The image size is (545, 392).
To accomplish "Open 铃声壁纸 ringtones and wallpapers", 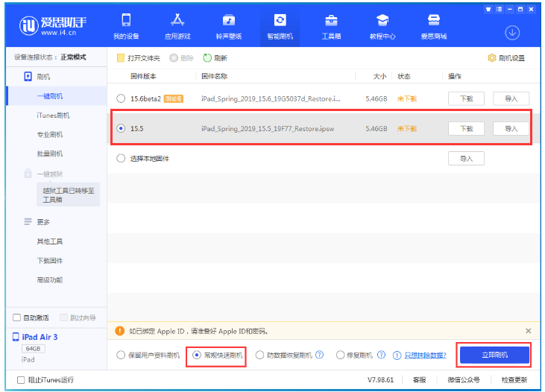I will click(x=229, y=26).
